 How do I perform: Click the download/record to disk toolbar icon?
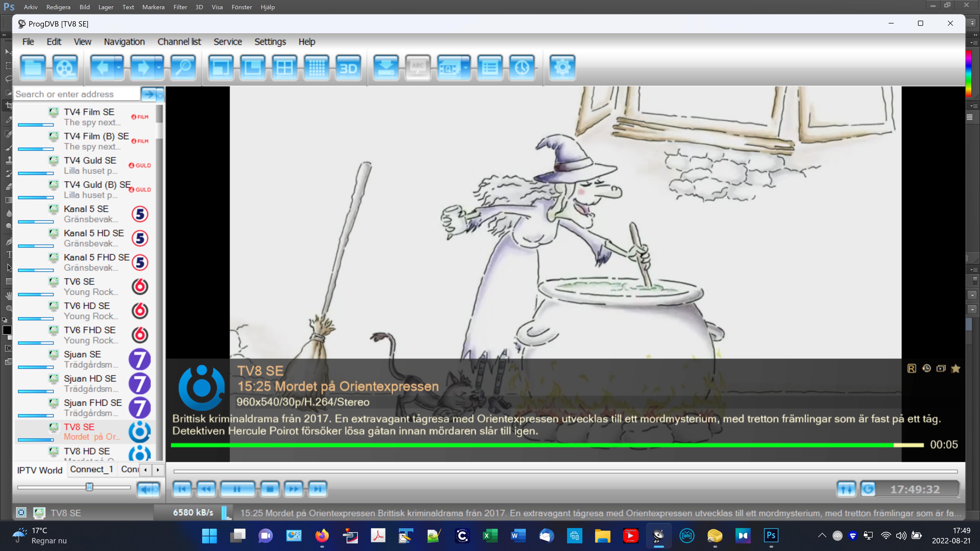[386, 68]
